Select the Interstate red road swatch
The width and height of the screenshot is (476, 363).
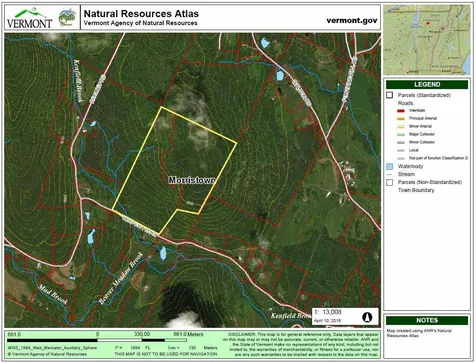click(x=401, y=111)
